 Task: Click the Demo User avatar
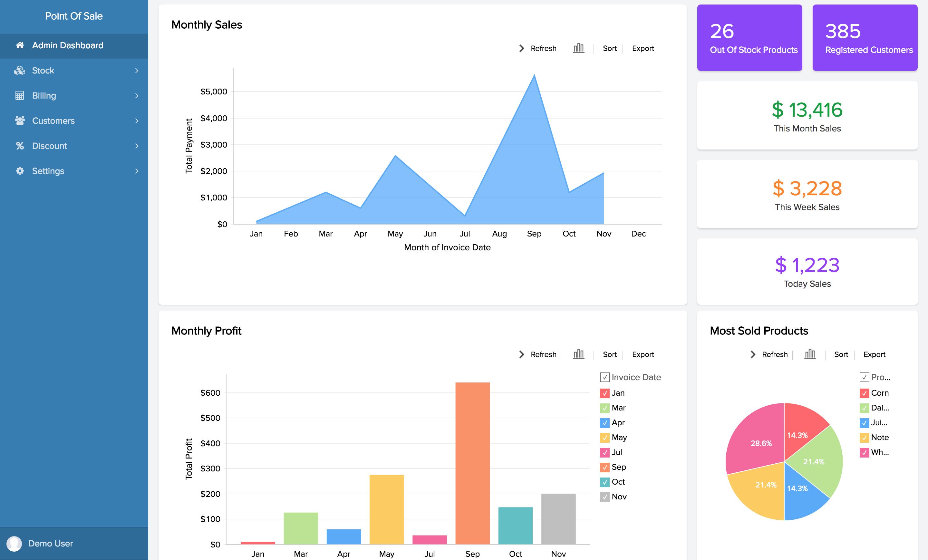point(14,544)
